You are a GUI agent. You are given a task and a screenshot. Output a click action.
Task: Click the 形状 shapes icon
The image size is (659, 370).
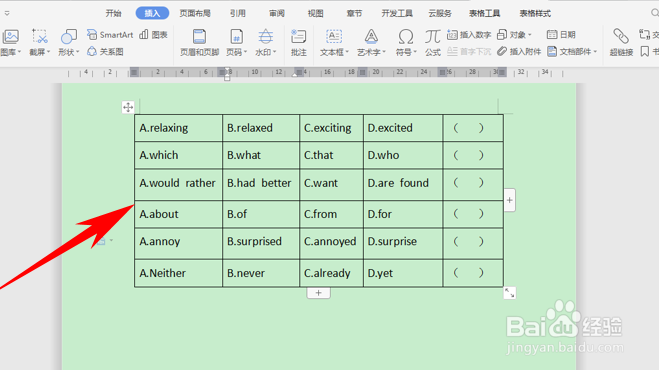[69, 37]
